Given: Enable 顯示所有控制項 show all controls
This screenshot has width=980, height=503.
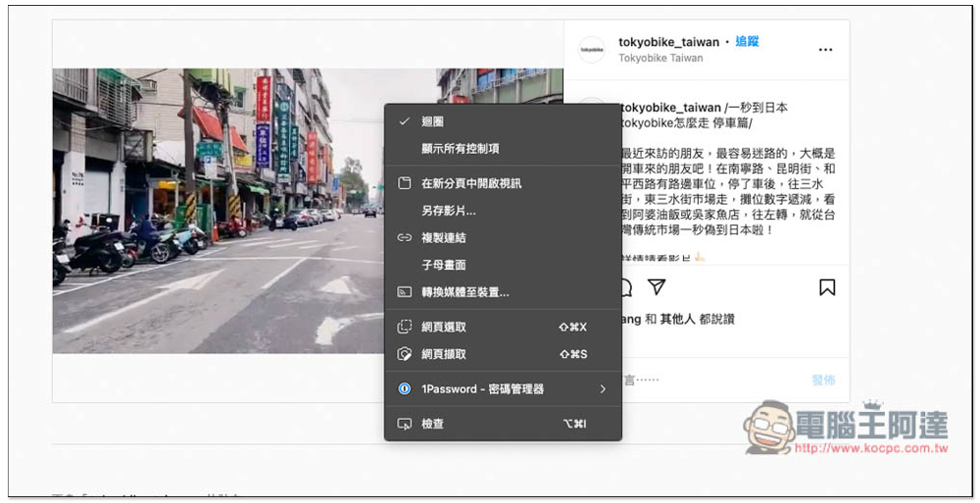Looking at the screenshot, I should point(460,149).
